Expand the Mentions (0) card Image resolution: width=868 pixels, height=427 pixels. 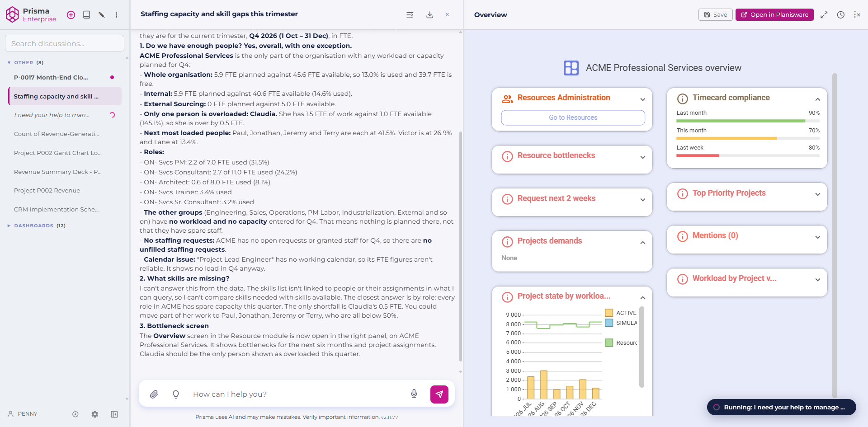[818, 237]
